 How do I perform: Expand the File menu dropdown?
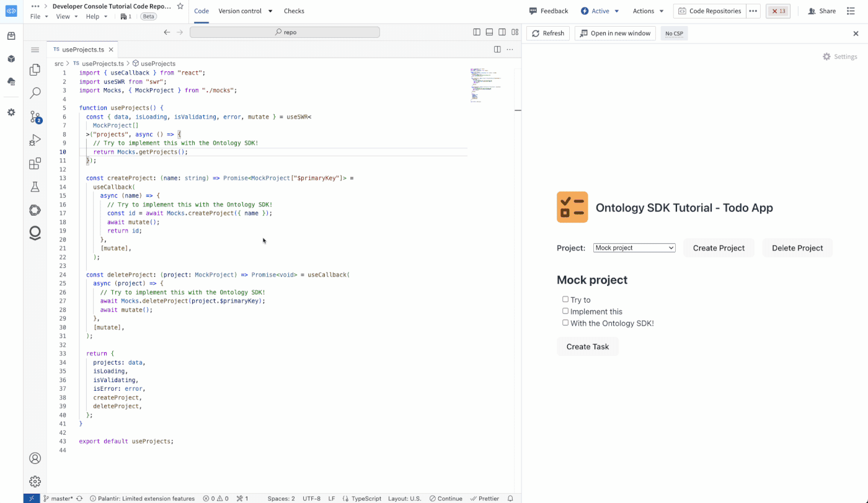click(x=39, y=17)
